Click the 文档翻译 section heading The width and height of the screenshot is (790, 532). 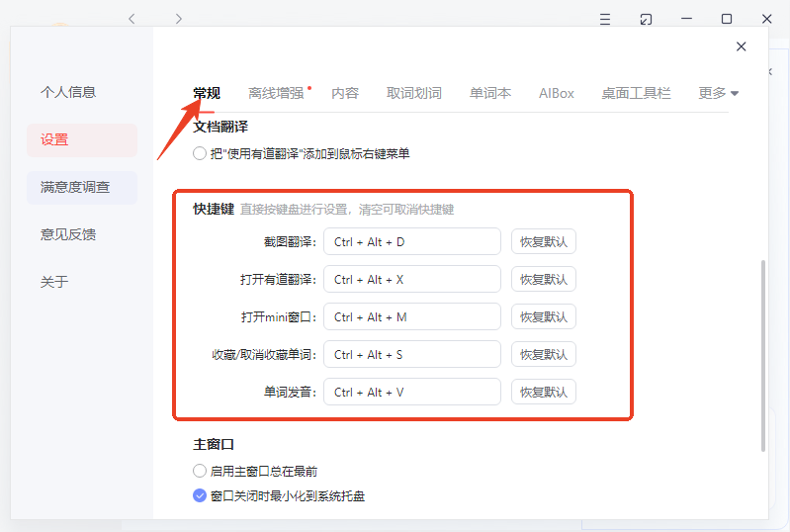click(220, 127)
